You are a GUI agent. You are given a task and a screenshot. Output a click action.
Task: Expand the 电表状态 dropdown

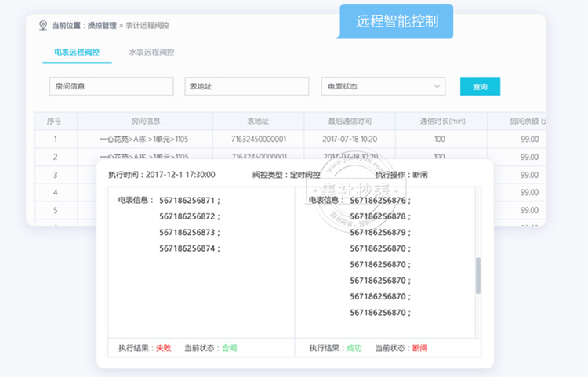coord(383,86)
